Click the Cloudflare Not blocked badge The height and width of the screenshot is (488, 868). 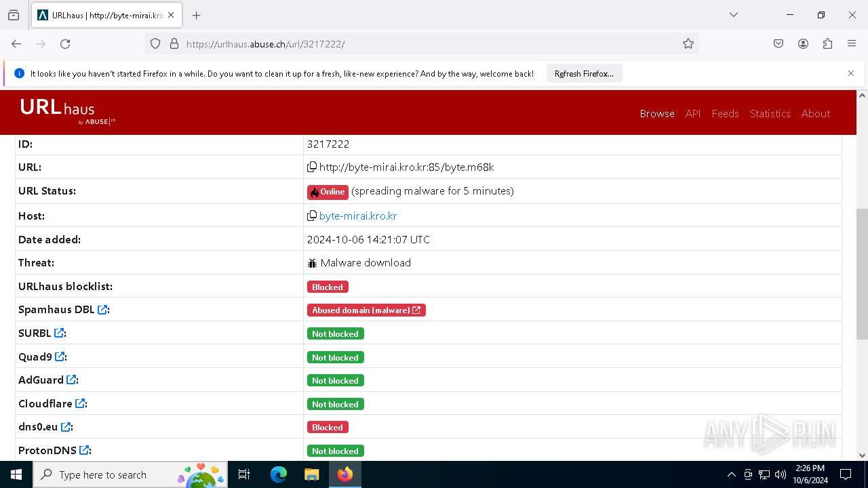click(336, 404)
